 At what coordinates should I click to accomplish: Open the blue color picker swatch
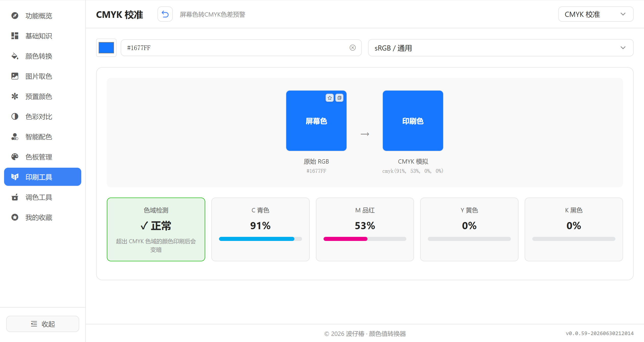coord(106,48)
